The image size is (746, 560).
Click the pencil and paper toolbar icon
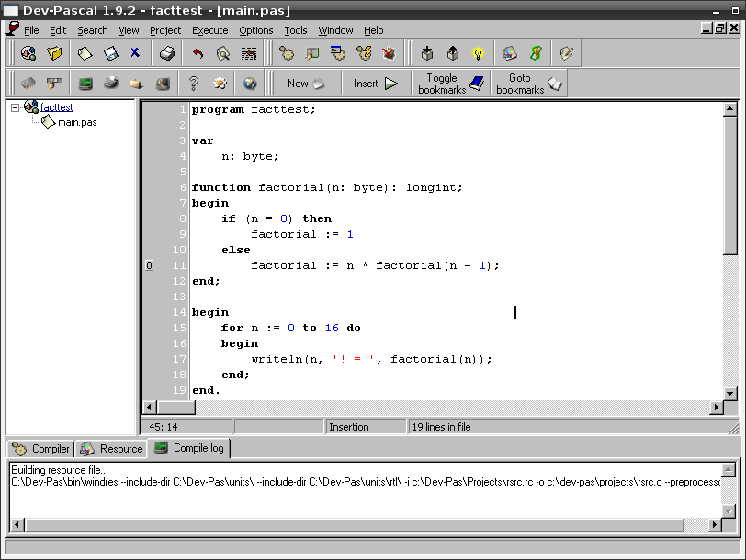[566, 53]
